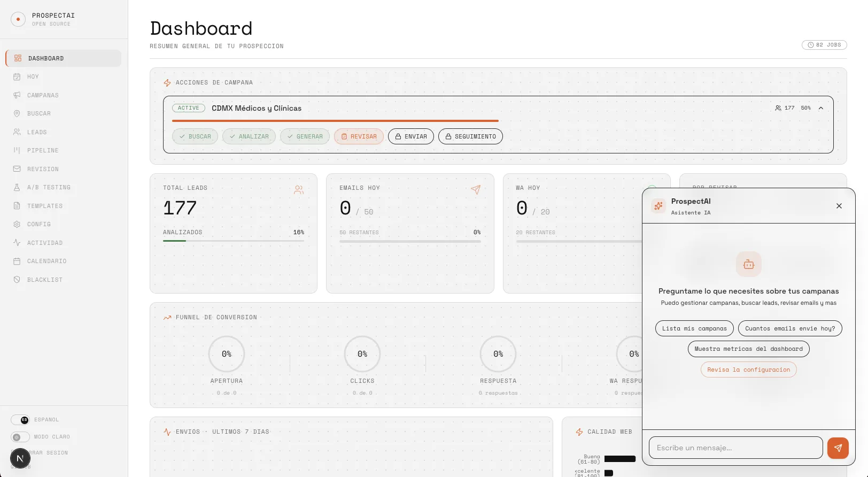Screen dimensions: 868x477
Task: Click the Analizar step chip
Action: pos(249,136)
